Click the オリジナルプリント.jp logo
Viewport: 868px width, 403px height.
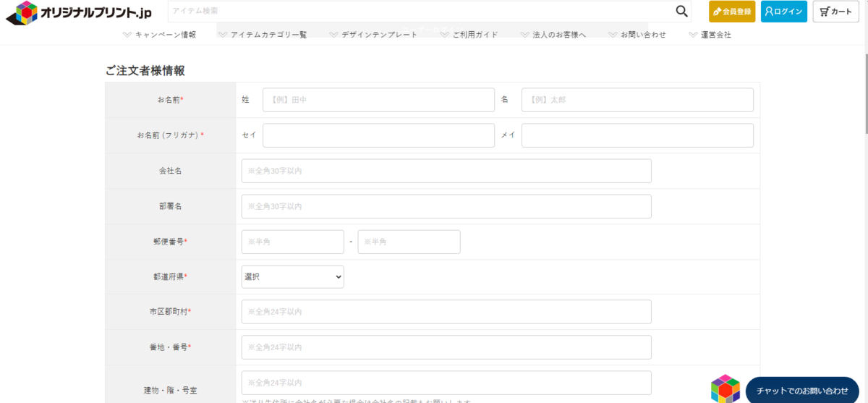coord(79,12)
